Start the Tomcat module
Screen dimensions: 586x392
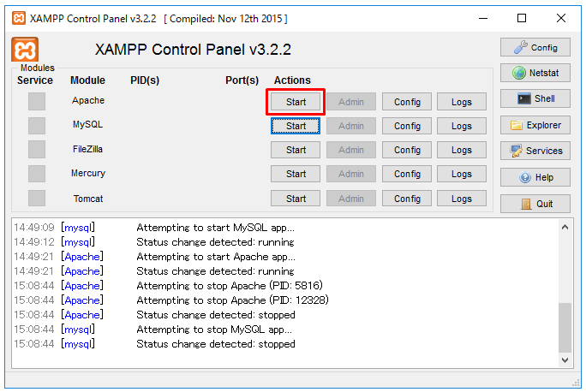click(296, 199)
